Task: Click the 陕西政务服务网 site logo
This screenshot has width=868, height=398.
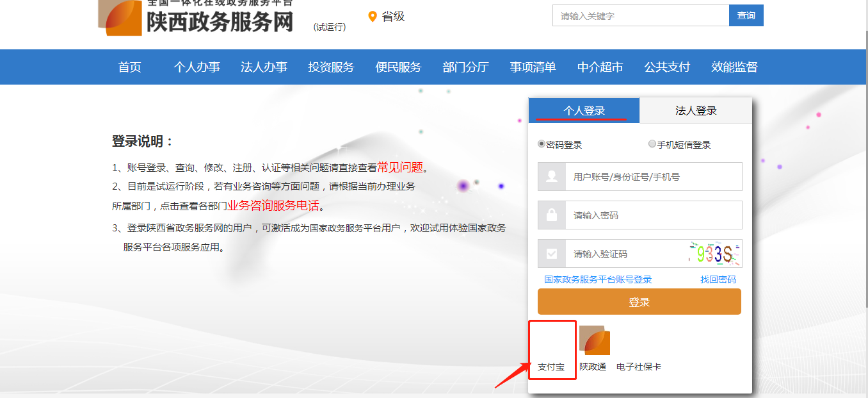Action: point(196,18)
